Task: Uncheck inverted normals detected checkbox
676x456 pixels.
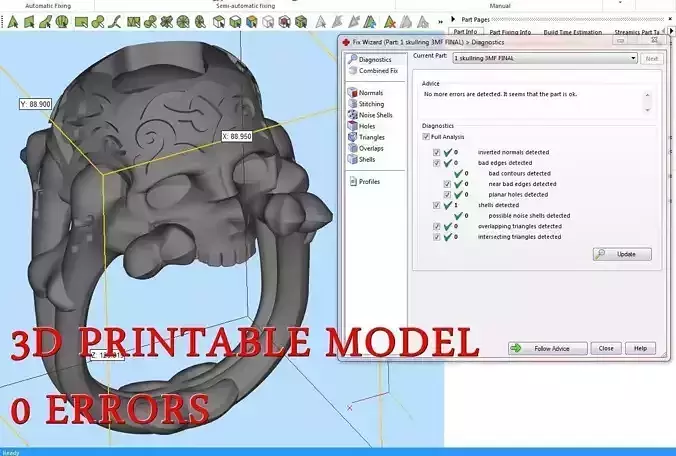Action: 436,152
